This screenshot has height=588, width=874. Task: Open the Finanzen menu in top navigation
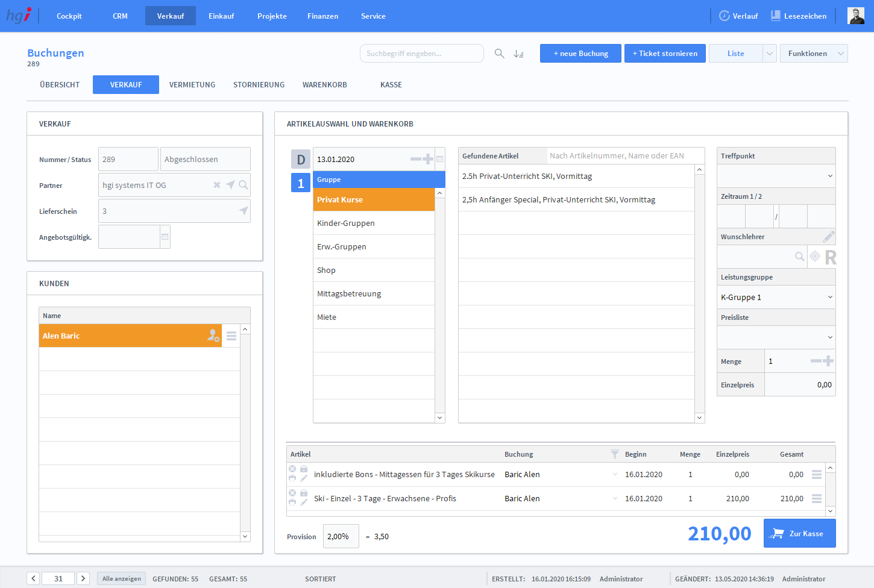(x=322, y=16)
